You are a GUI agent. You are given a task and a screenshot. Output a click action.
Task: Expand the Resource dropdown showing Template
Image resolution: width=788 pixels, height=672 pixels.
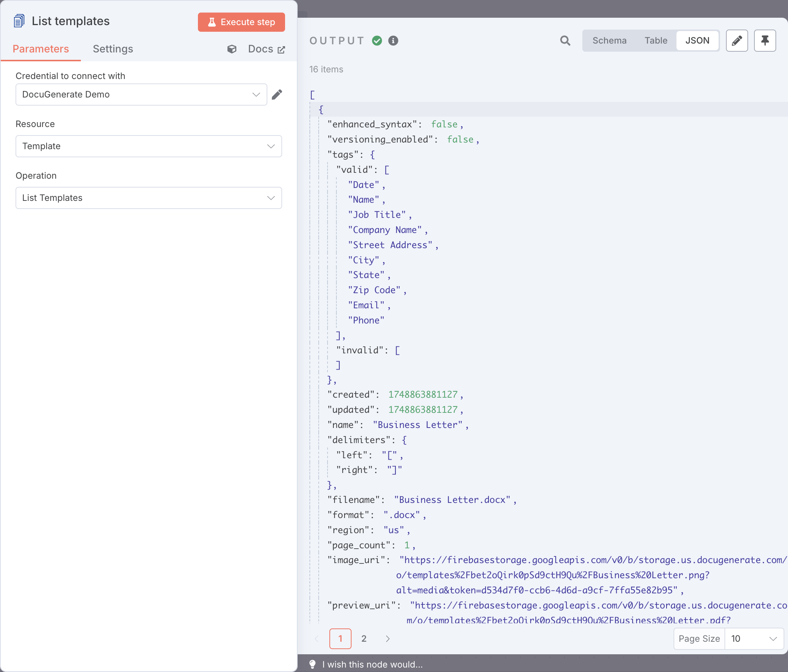[x=149, y=146]
